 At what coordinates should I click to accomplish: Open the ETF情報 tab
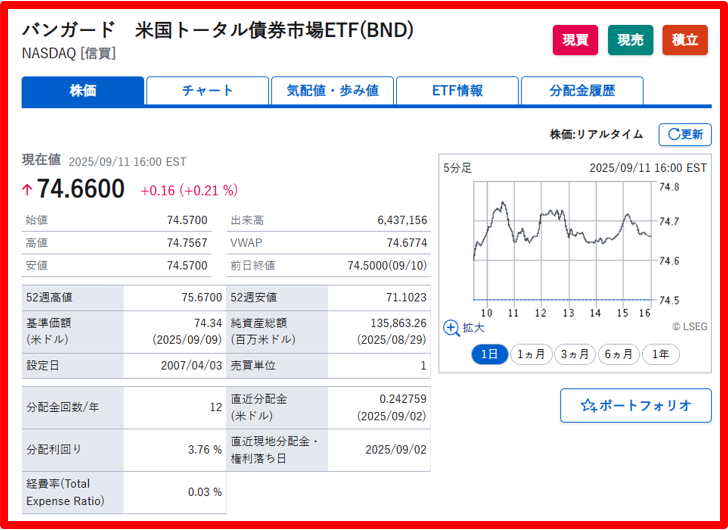click(x=457, y=90)
